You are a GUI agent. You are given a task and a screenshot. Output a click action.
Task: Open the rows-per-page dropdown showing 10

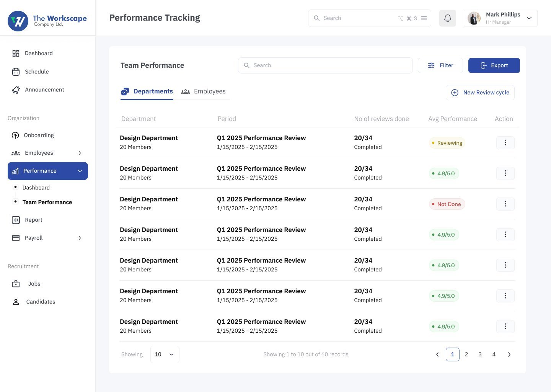point(165,354)
